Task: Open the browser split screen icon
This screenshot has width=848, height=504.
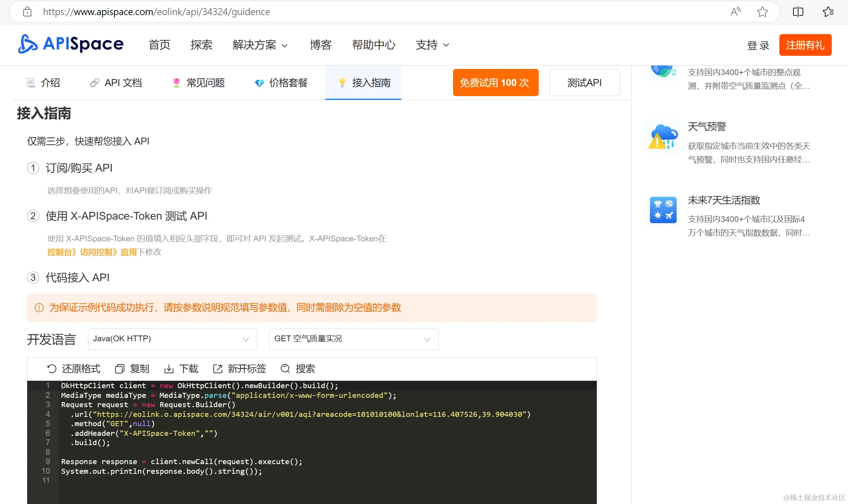Action: pos(798,12)
